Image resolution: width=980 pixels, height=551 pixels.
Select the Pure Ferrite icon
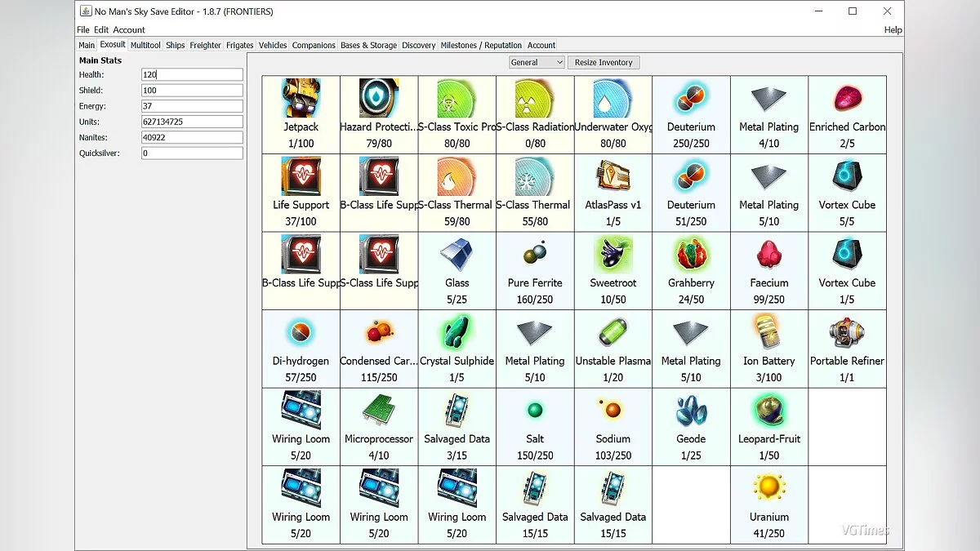pyautogui.click(x=535, y=255)
